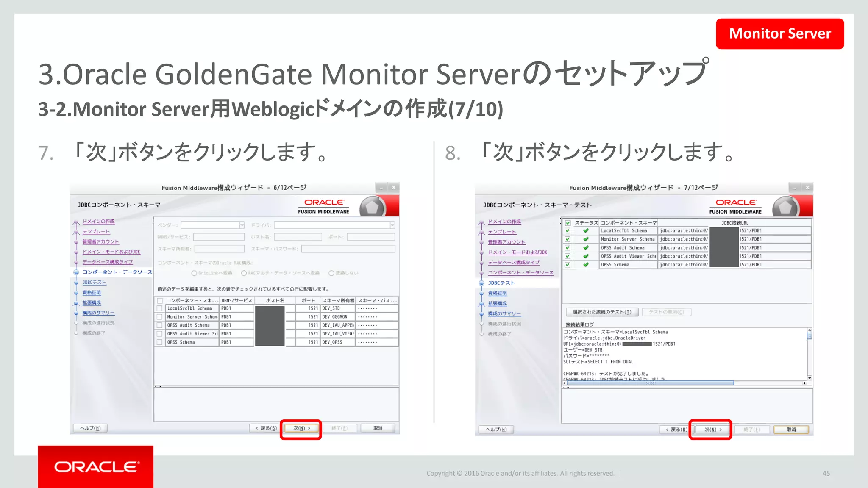Go to 拡張構成 step in right wizard

coord(497,304)
